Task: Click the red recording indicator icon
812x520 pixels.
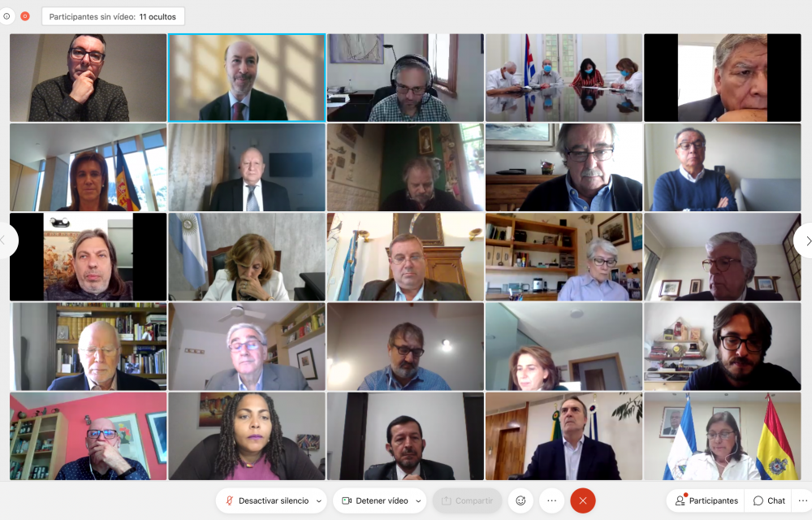Action: [x=25, y=16]
